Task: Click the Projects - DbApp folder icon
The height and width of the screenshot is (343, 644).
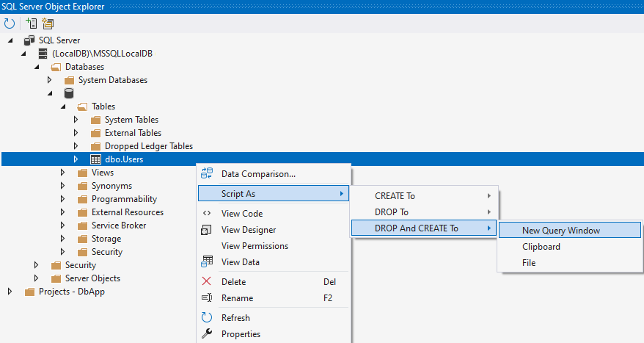Action: point(29,292)
